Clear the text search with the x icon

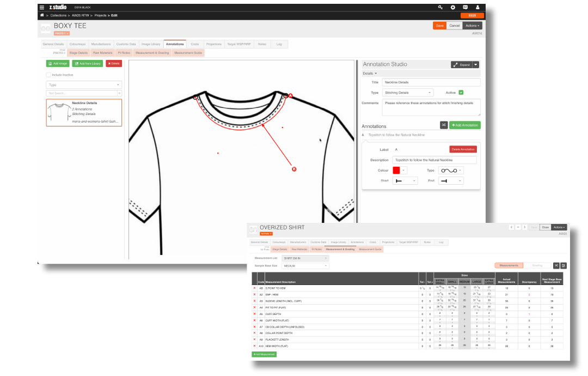point(119,93)
